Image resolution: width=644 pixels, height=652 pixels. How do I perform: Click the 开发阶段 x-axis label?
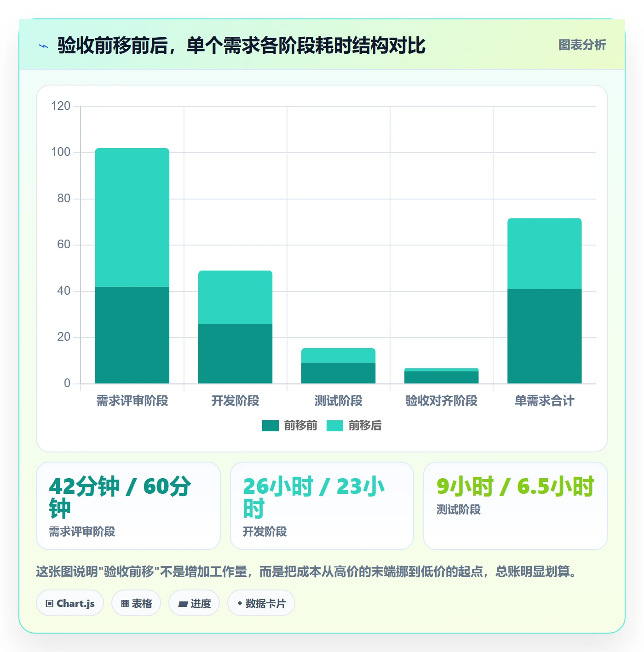[x=235, y=401]
